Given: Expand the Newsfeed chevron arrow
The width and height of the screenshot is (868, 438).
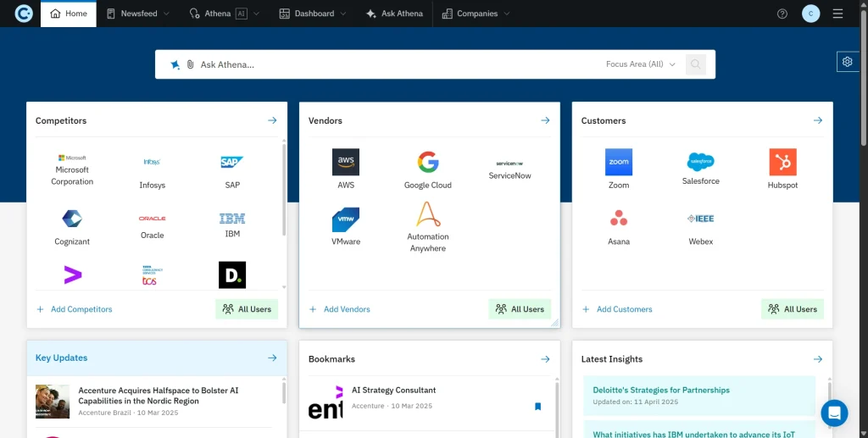Looking at the screenshot, I should pyautogui.click(x=167, y=14).
